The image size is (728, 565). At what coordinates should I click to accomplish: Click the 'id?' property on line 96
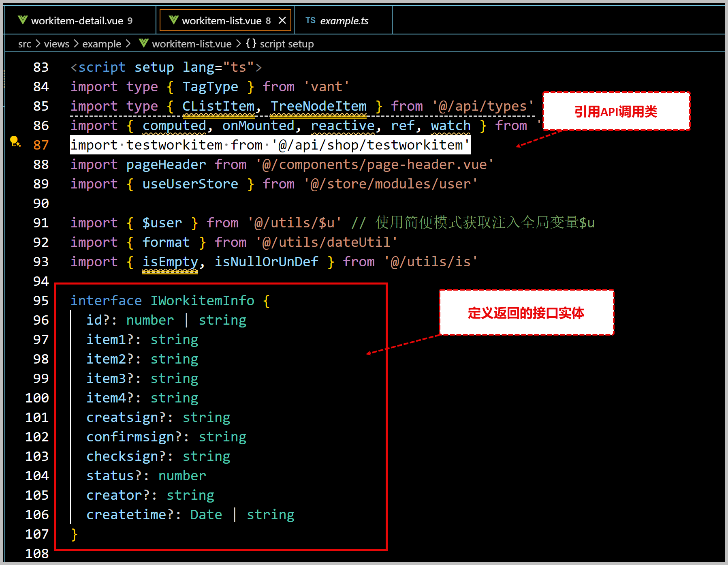(98, 320)
